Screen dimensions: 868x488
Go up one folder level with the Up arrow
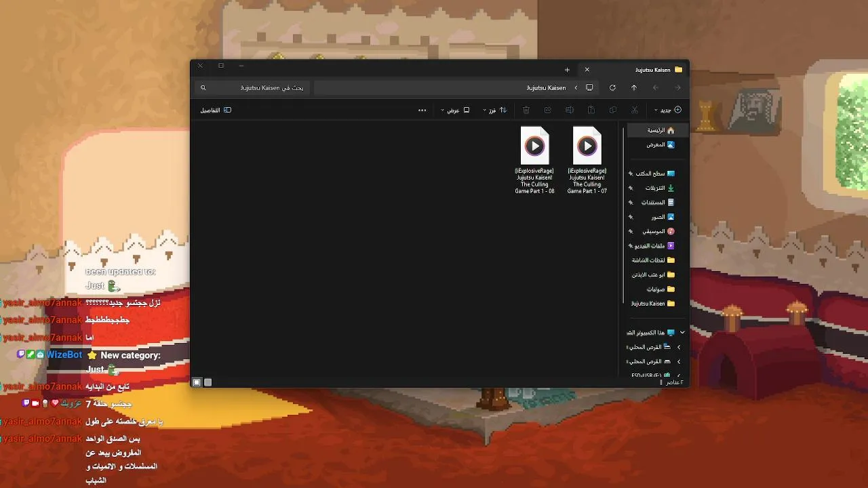point(634,87)
